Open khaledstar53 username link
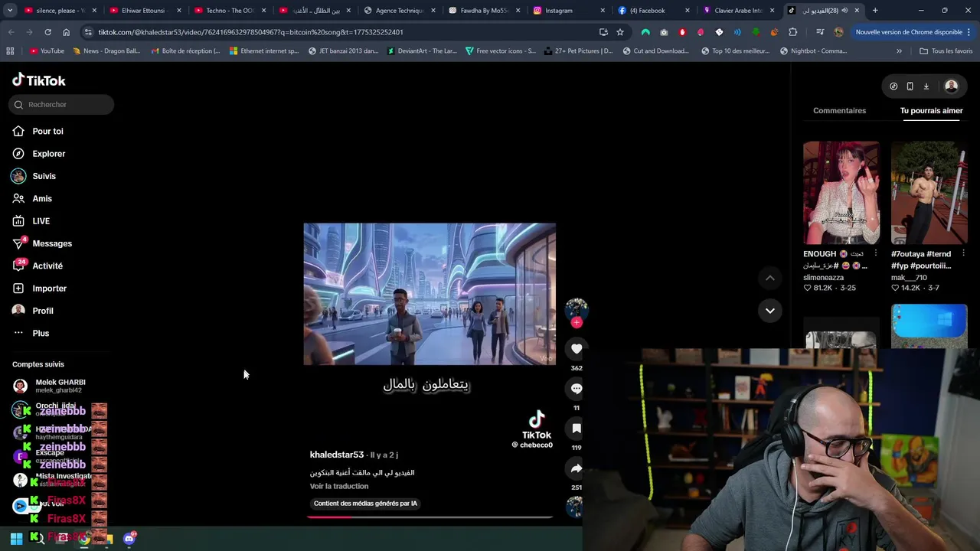This screenshot has width=980, height=551. 337,455
